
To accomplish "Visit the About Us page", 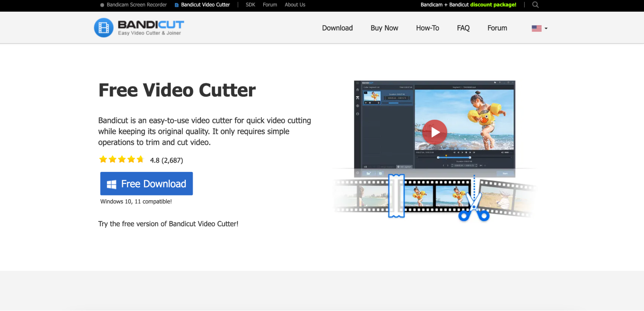I will 295,5.
